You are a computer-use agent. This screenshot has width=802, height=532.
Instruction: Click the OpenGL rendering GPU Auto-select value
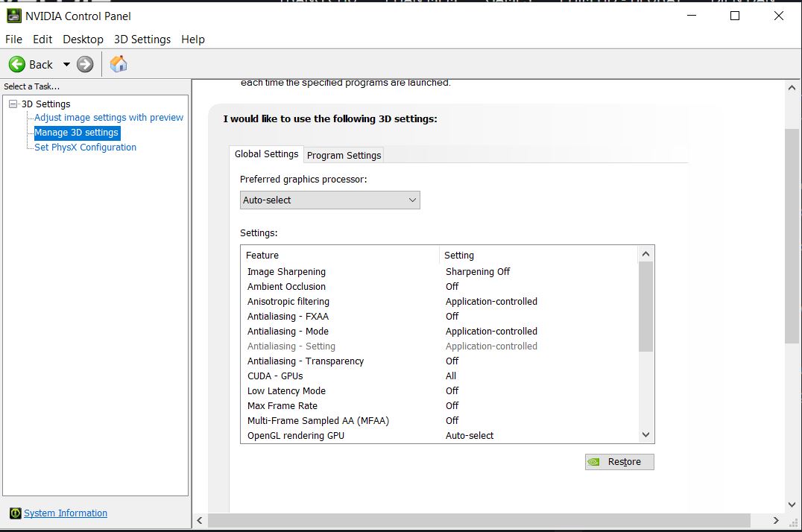470,435
